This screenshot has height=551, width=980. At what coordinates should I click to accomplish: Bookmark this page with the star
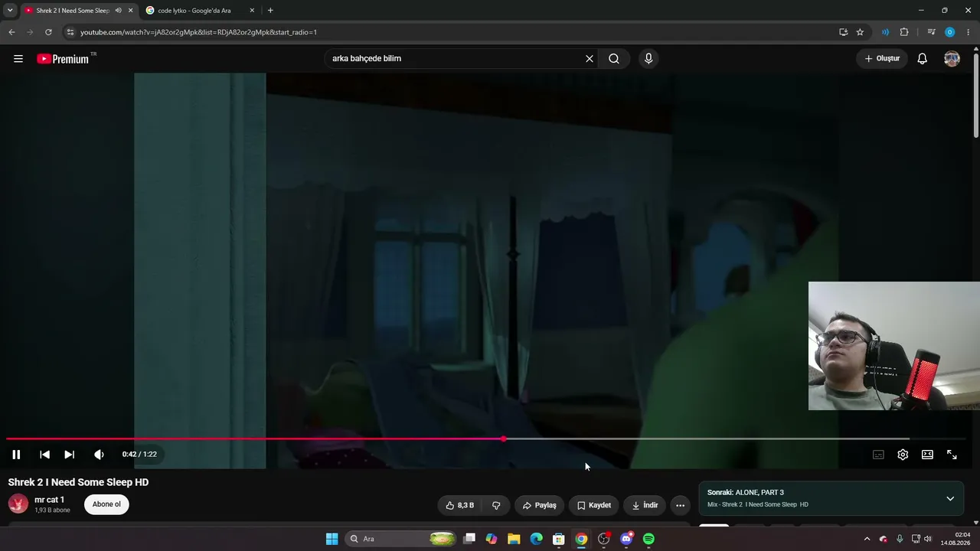tap(860, 32)
